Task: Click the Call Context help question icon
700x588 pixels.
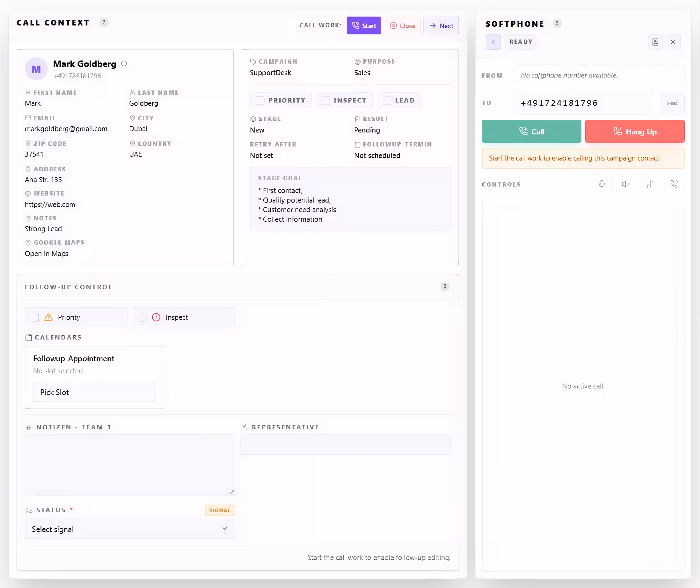Action: [x=104, y=22]
